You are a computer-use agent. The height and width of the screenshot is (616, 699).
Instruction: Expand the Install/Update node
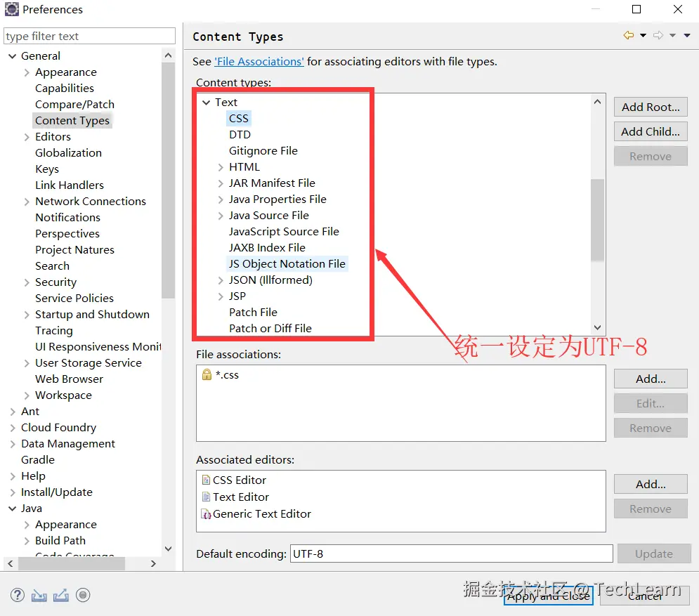(x=13, y=492)
